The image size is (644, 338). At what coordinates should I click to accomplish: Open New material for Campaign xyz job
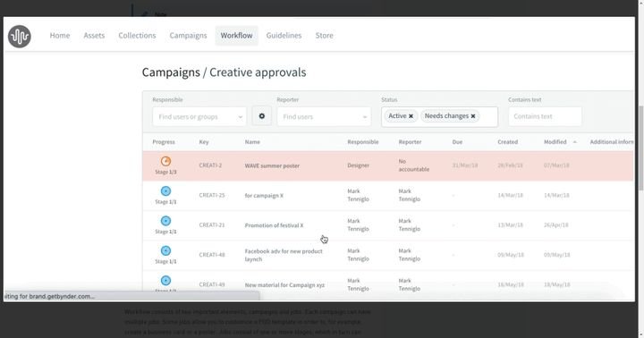tap(284, 285)
